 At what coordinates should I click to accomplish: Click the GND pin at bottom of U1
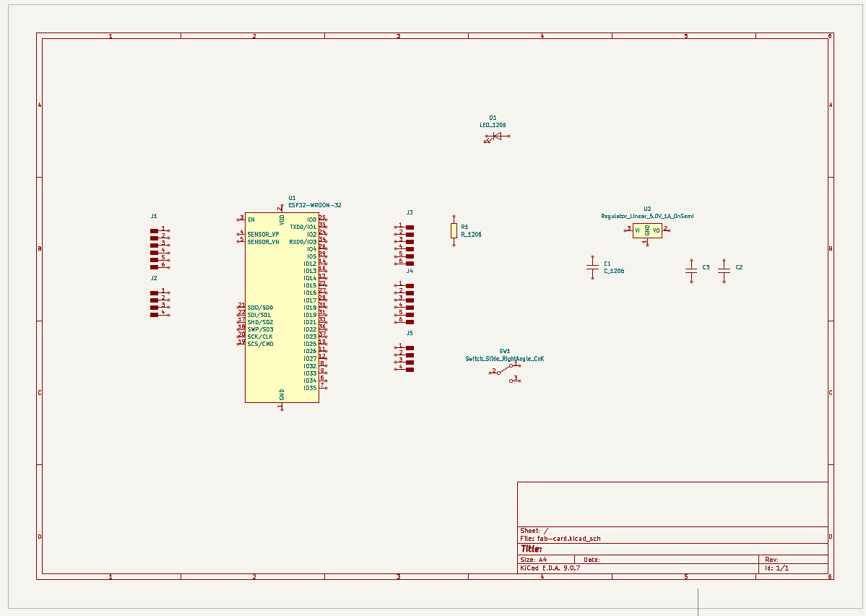click(282, 407)
